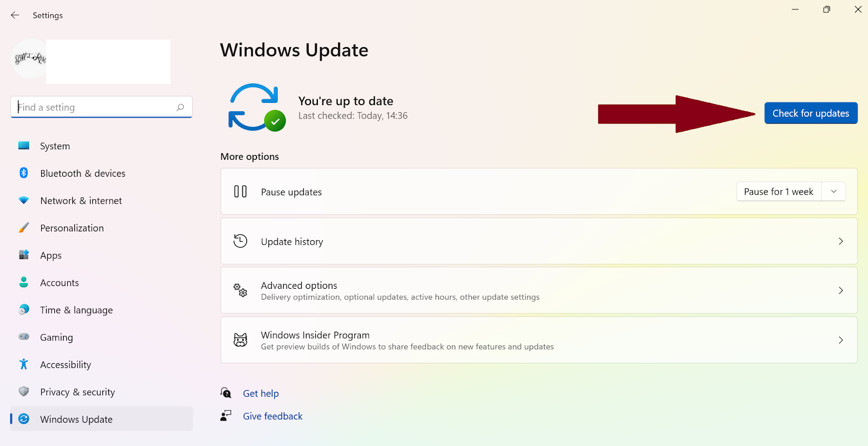The height and width of the screenshot is (446, 868).
Task: Click the Gaming controller icon
Action: 24,337
